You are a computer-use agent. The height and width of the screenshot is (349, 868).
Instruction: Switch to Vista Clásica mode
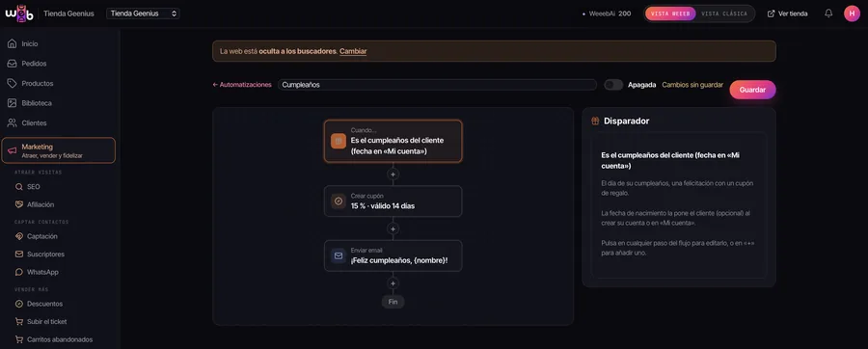724,13
